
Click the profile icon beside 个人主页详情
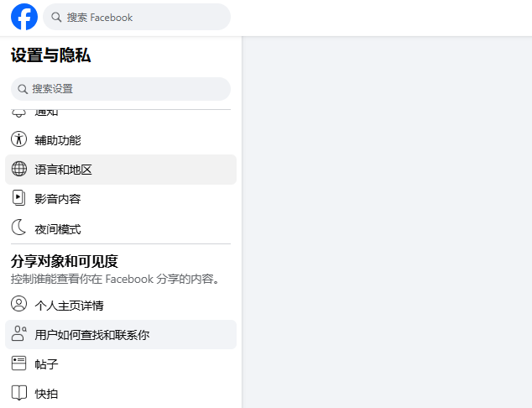point(19,304)
